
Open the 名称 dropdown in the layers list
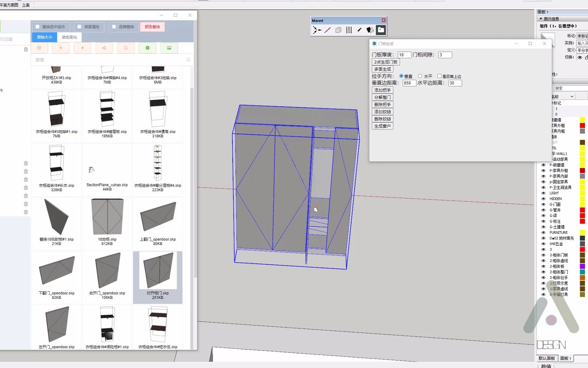pos(572,96)
